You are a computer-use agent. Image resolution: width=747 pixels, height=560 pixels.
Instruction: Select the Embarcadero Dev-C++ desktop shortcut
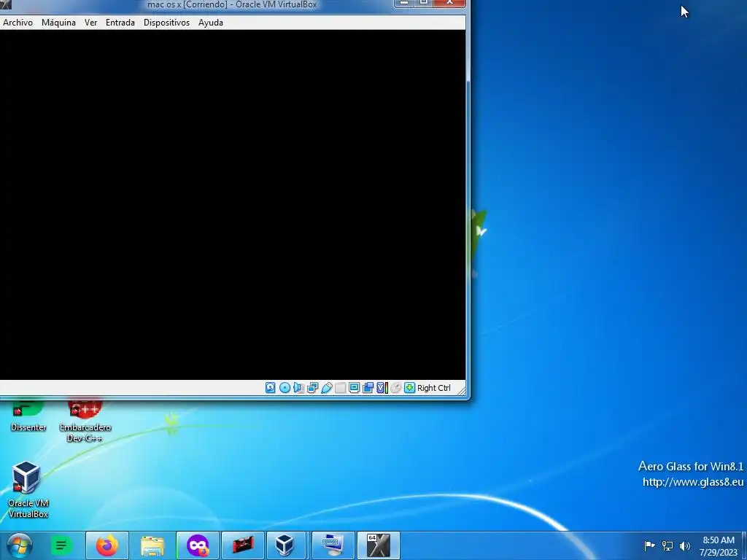pyautogui.click(x=85, y=421)
